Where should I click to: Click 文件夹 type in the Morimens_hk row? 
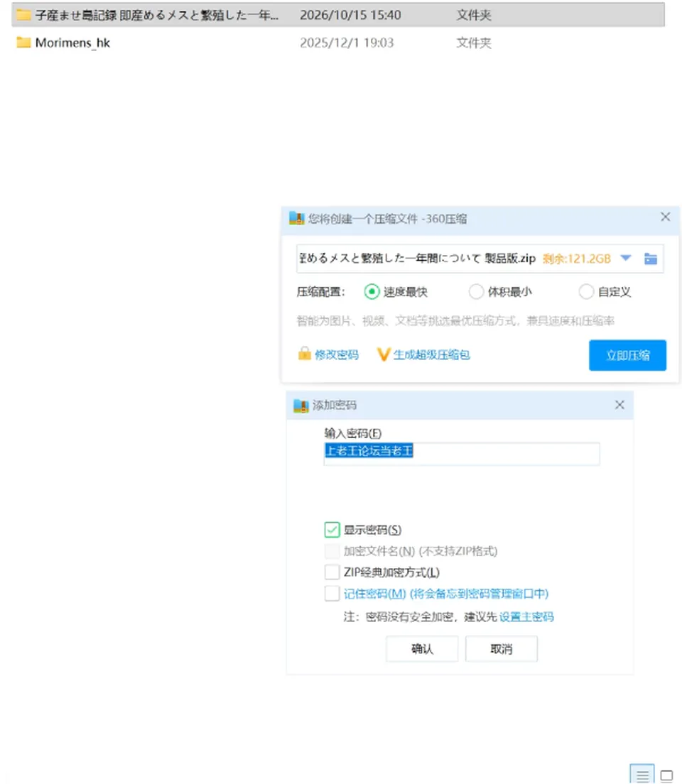pos(474,43)
